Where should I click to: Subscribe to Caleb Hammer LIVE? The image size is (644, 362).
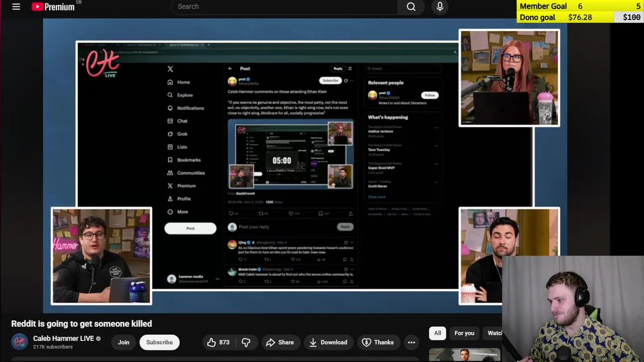coord(159,342)
